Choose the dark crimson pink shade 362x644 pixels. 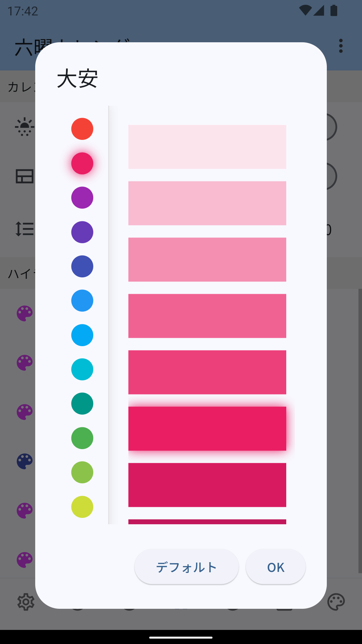207,485
